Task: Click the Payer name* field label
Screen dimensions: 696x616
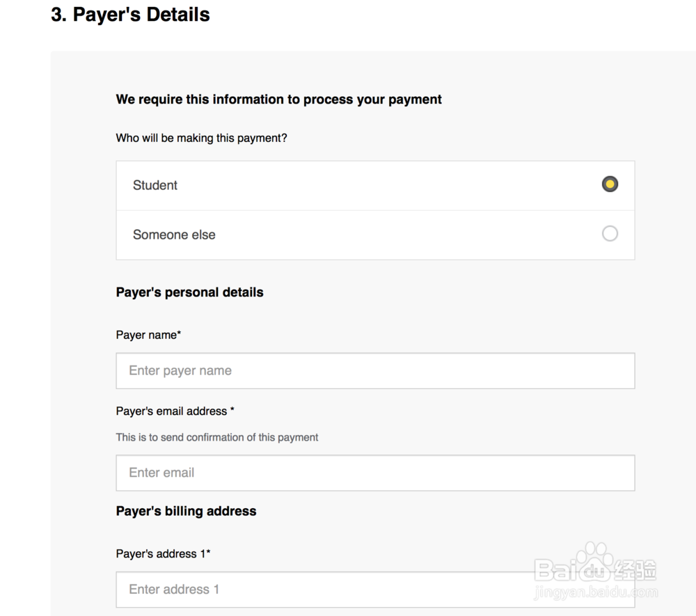Action: click(148, 335)
